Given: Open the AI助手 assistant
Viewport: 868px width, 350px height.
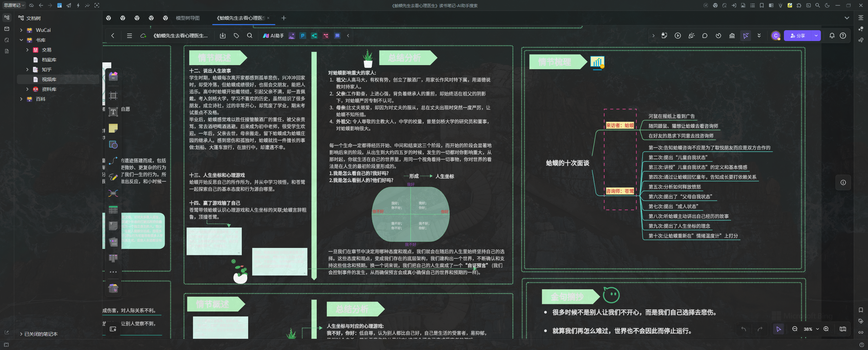Looking at the screenshot, I should [273, 36].
